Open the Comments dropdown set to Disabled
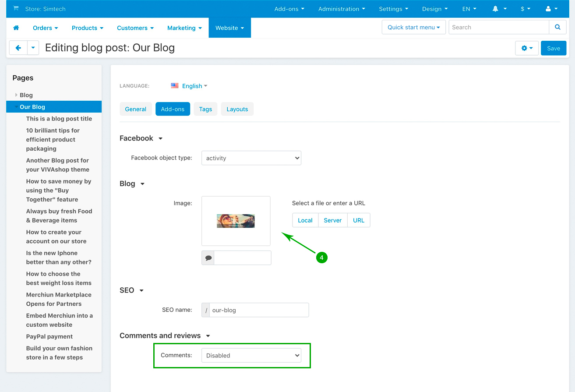Image resolution: width=575 pixels, height=392 pixels. pos(251,356)
